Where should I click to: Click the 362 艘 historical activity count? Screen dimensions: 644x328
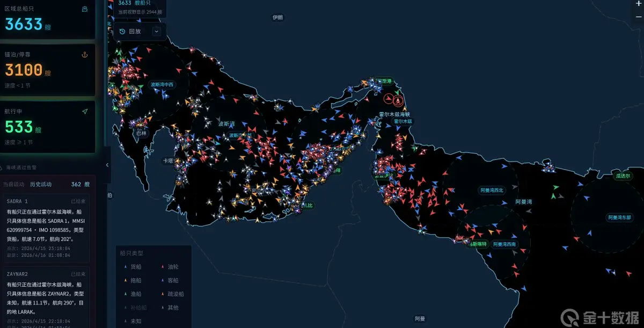coord(80,184)
